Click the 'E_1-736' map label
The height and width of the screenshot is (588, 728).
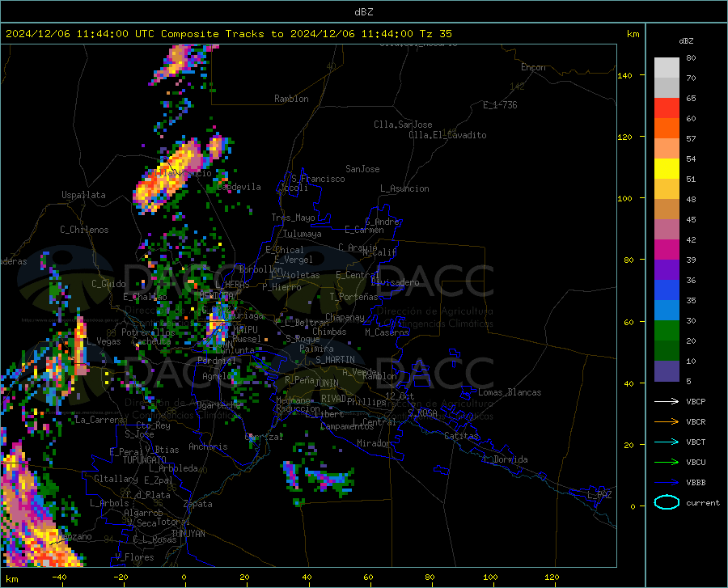[500, 105]
